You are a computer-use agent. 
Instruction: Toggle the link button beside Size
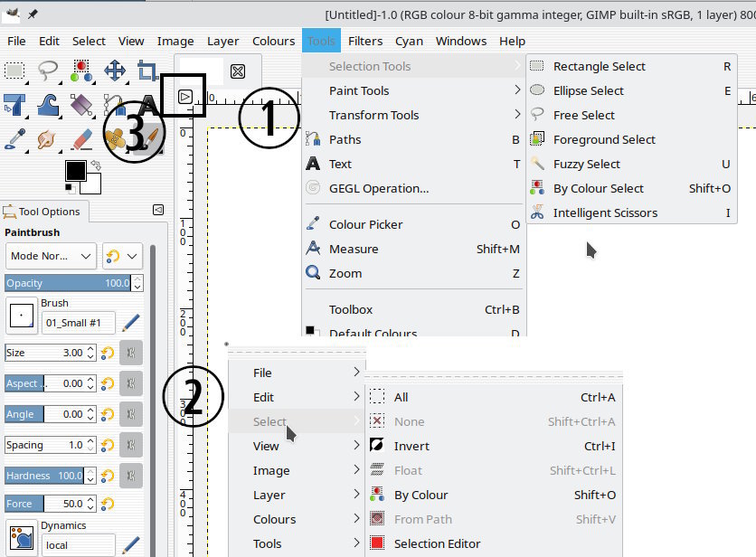click(x=131, y=353)
